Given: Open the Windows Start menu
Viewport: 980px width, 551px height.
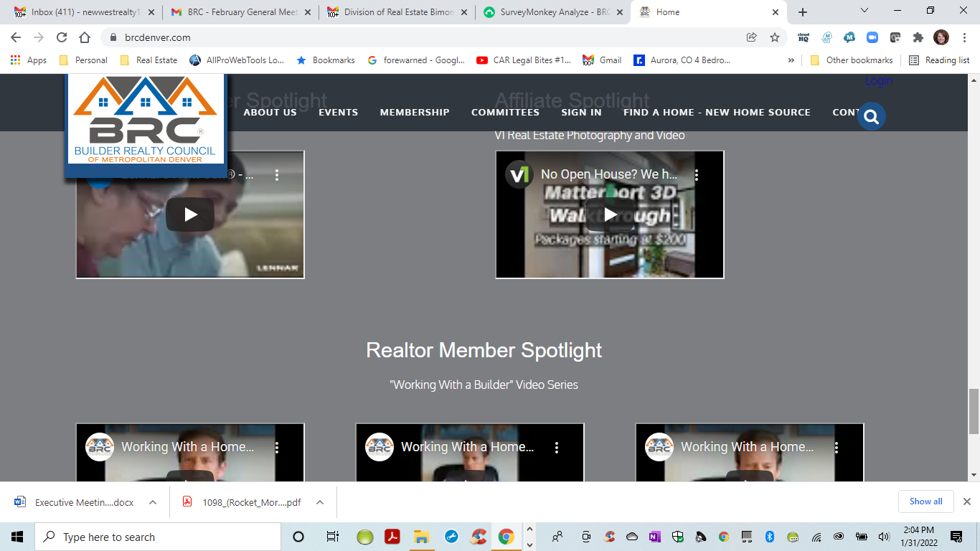Looking at the screenshot, I should 17,537.
